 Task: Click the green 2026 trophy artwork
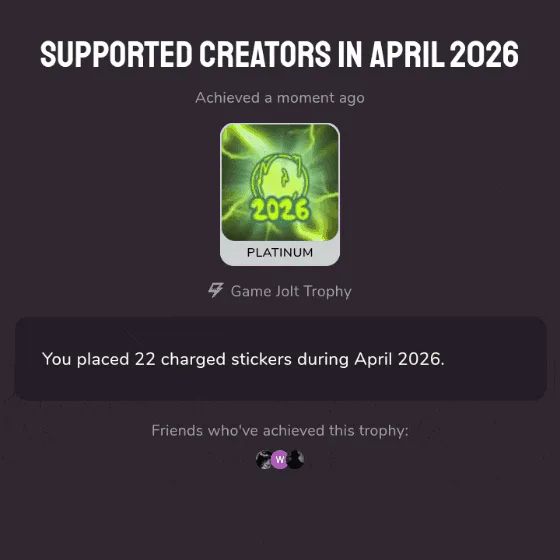(280, 182)
